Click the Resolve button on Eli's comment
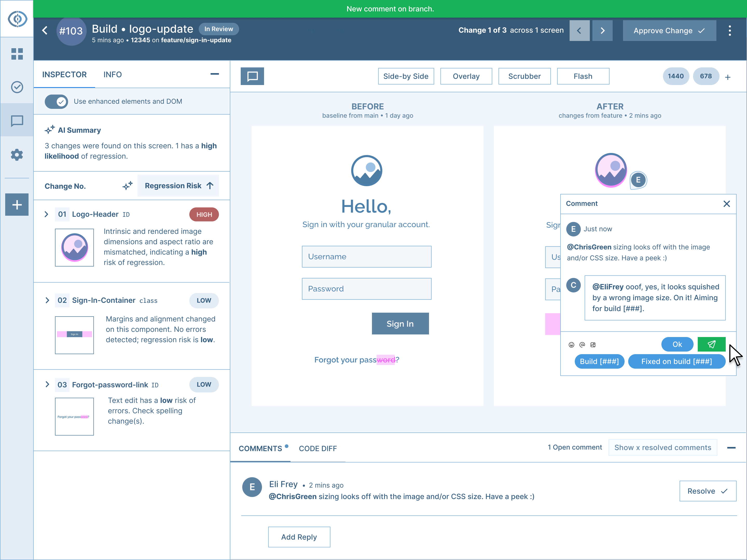The width and height of the screenshot is (747, 560). 708,491
